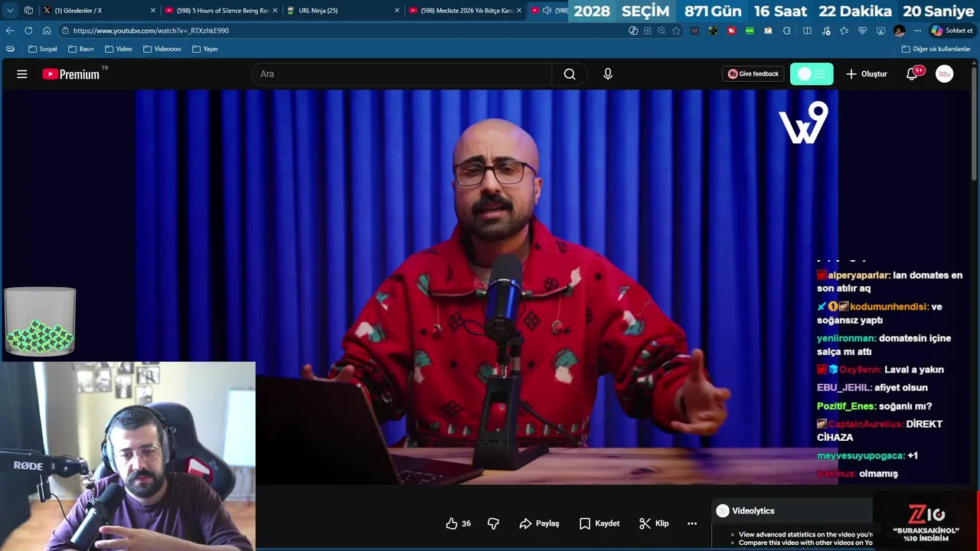Open the Sosyal bookmarks folder
The width and height of the screenshot is (980, 551).
42,49
